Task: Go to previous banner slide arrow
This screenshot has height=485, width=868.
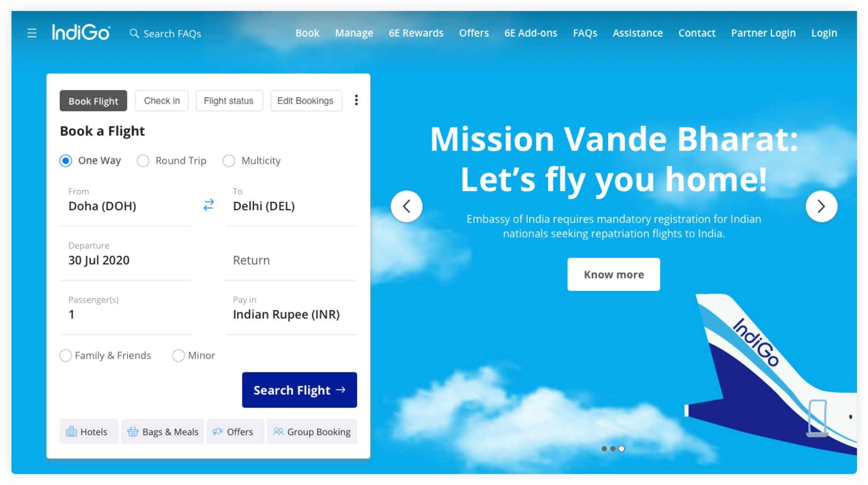Action: (x=407, y=206)
